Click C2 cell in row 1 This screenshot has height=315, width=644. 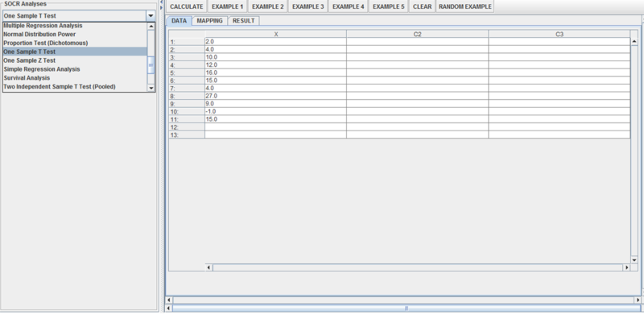[x=418, y=42]
